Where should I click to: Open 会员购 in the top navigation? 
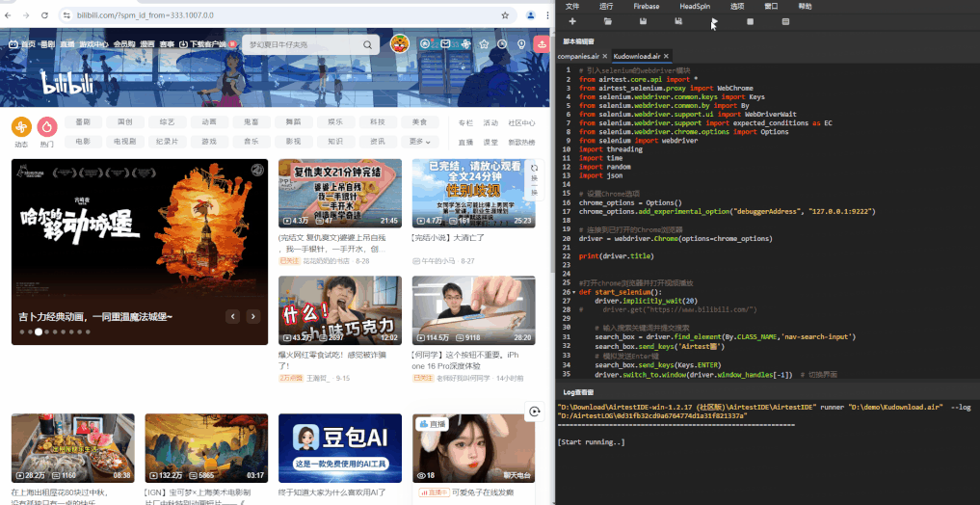(x=124, y=44)
